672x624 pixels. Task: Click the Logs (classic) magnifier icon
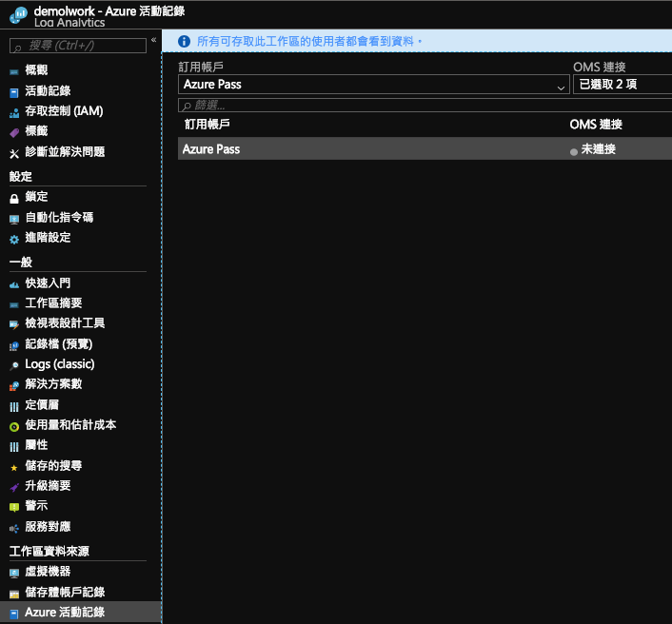(14, 365)
